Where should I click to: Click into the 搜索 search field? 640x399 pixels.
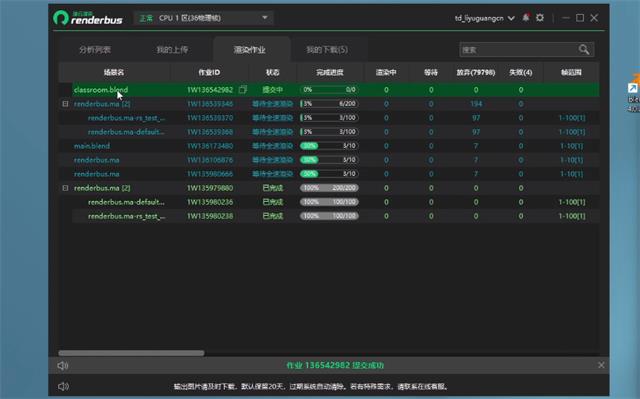pos(518,50)
